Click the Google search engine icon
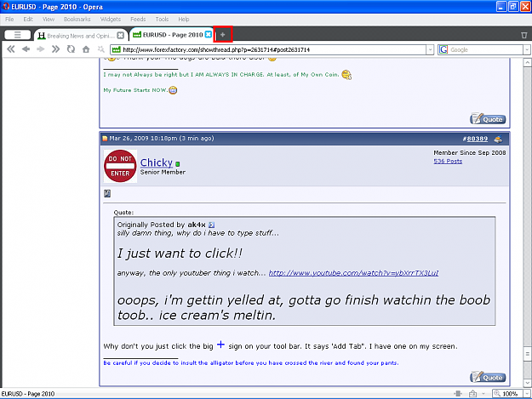The height and width of the screenshot is (399, 532). tap(443, 50)
